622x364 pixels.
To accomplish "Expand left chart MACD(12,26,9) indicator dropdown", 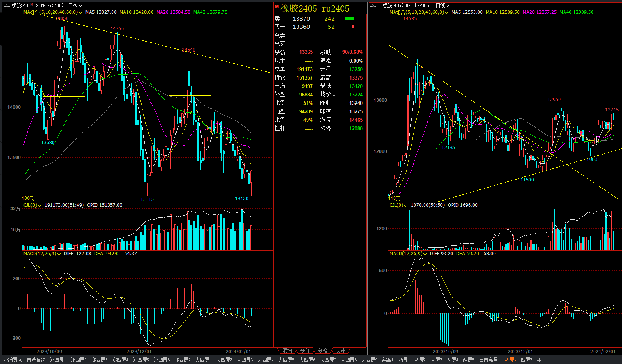I will point(59,254).
